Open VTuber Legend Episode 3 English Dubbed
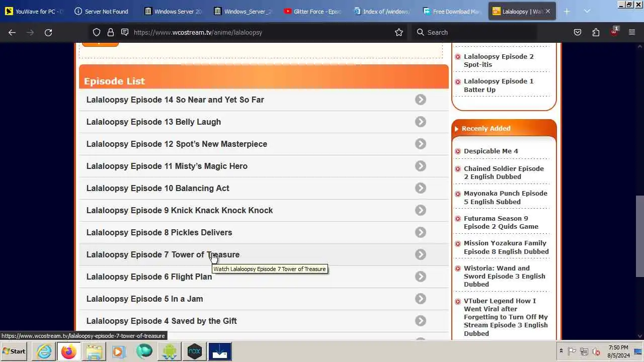644x362 pixels. coord(506,317)
